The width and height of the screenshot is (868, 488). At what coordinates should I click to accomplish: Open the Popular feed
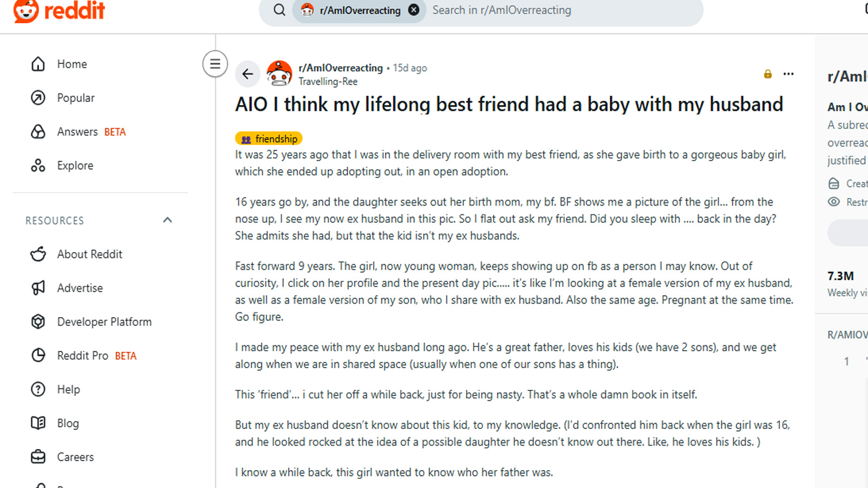point(75,98)
